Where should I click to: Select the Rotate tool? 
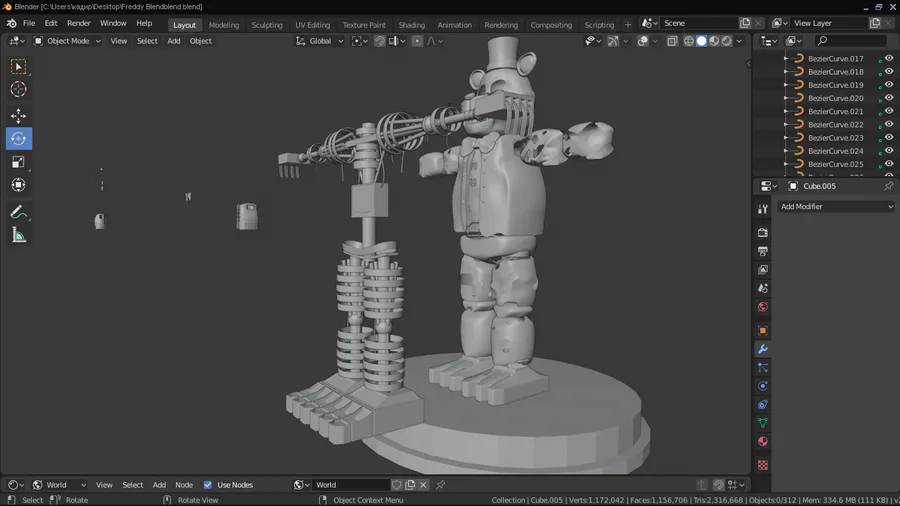[18, 139]
